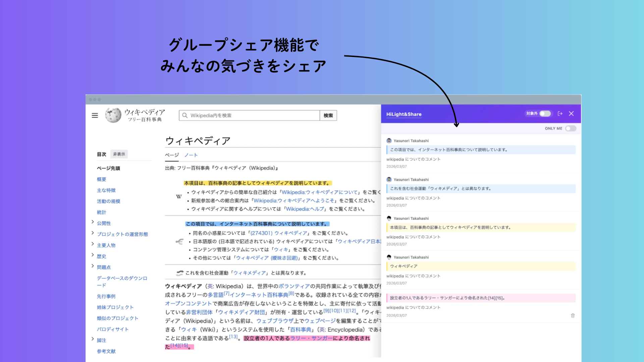
Task: Delete the pink comment using the trash icon
Action: point(573,315)
